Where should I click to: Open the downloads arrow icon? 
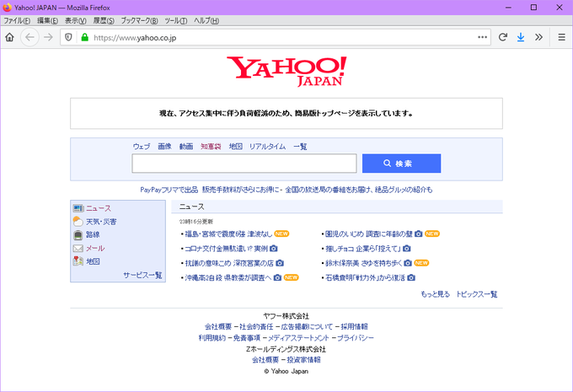tap(521, 37)
